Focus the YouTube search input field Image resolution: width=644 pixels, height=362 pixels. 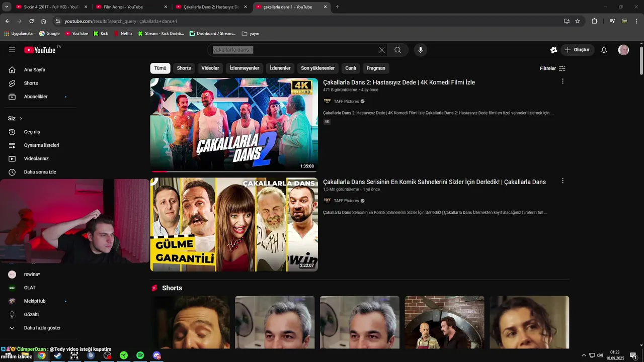pyautogui.click(x=292, y=50)
